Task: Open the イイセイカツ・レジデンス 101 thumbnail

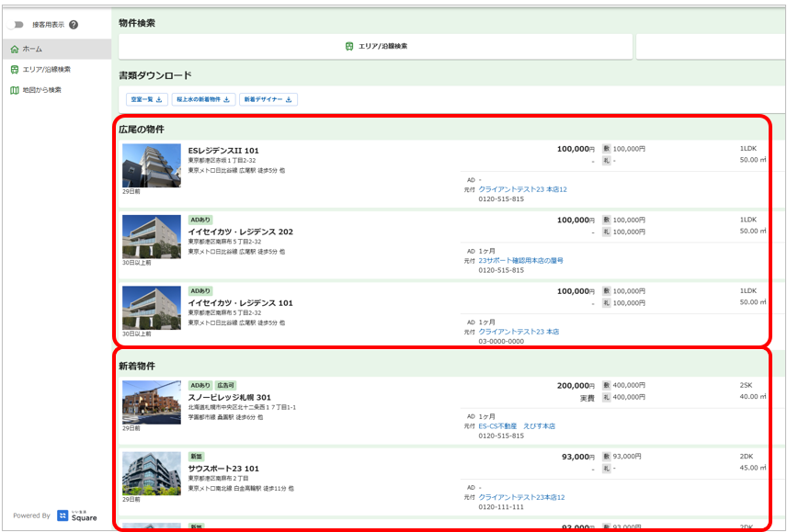Action: point(152,308)
